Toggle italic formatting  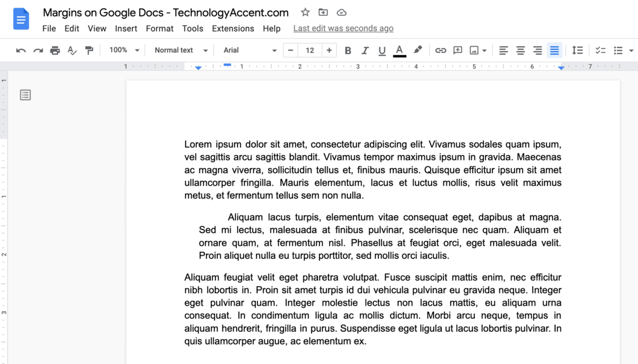(x=365, y=50)
